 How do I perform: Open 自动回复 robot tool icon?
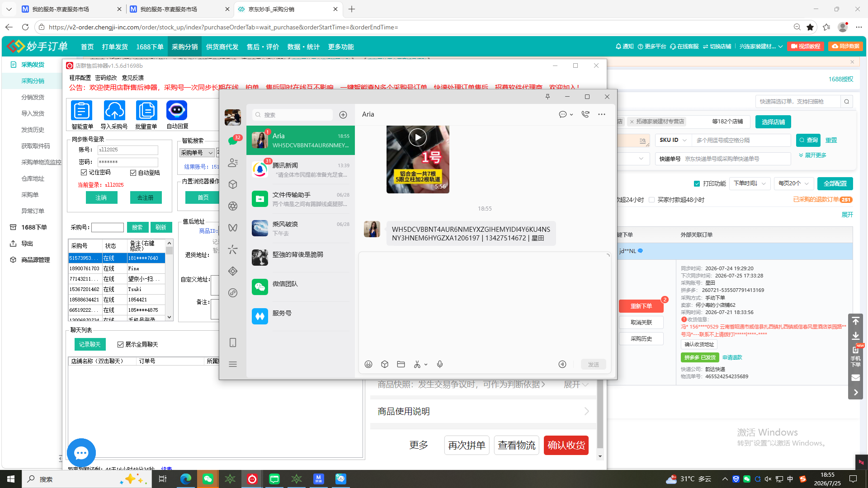177,115
